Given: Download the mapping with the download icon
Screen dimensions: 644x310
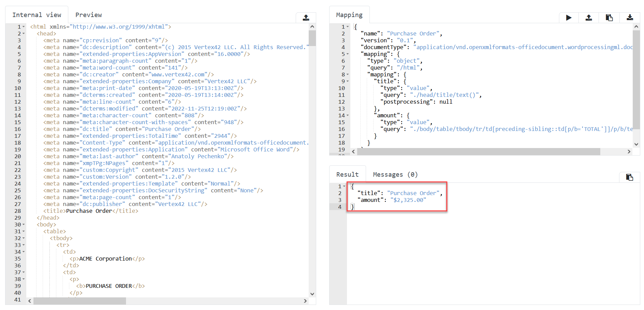Looking at the screenshot, I should pos(630,18).
